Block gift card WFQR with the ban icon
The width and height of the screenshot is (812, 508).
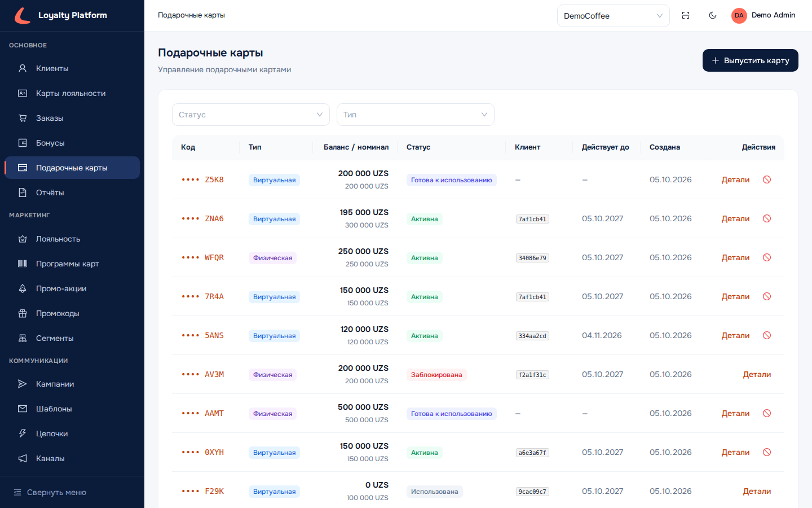(767, 257)
